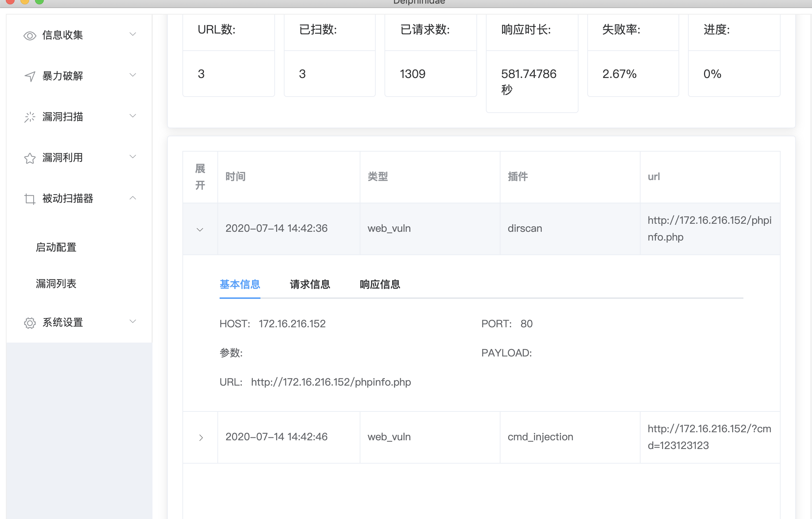This screenshot has height=519, width=812.
Task: Collapse the expanded dirscan result row
Action: pos(200,229)
